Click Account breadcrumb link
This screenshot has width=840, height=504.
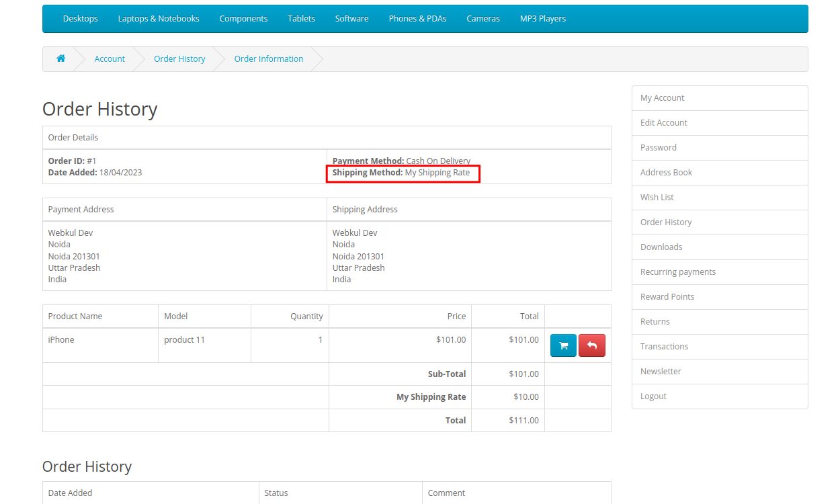click(x=110, y=59)
